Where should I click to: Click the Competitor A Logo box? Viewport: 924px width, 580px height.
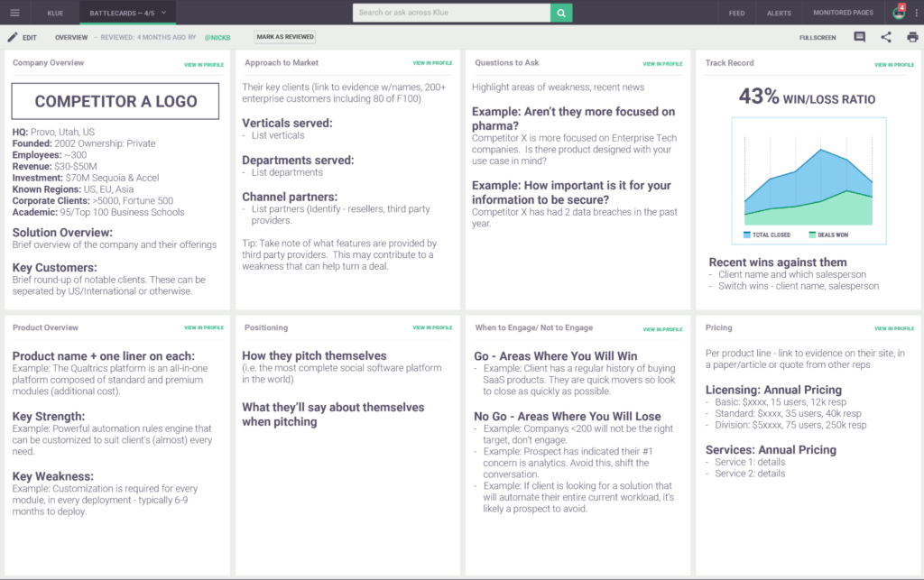pyautogui.click(x=115, y=101)
